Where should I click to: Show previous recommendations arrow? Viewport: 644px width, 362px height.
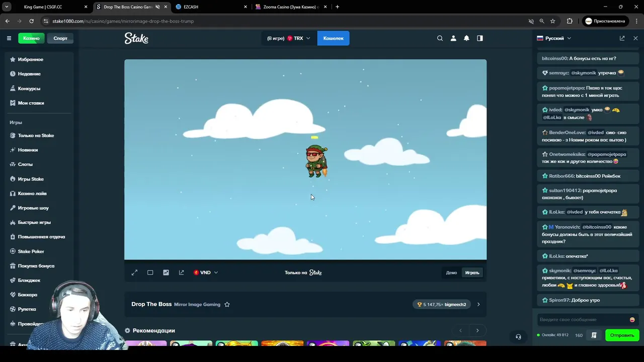click(x=460, y=331)
